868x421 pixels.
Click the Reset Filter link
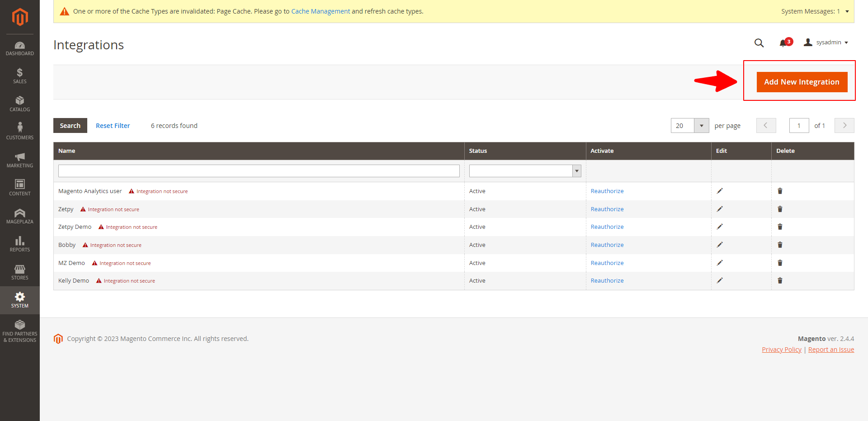(x=113, y=126)
